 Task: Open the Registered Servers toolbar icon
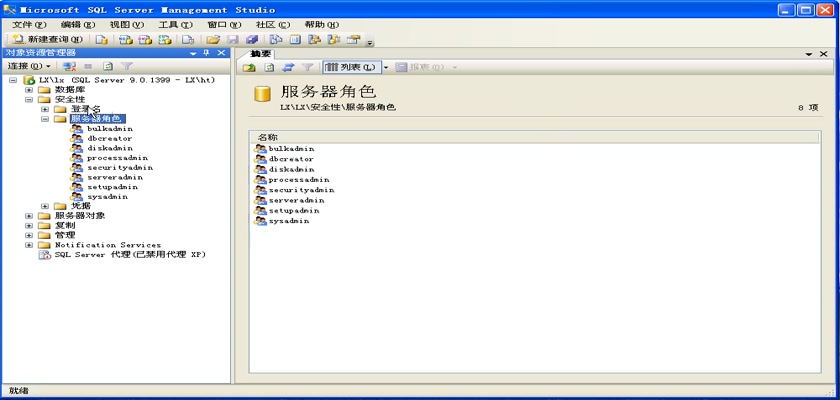[276, 40]
